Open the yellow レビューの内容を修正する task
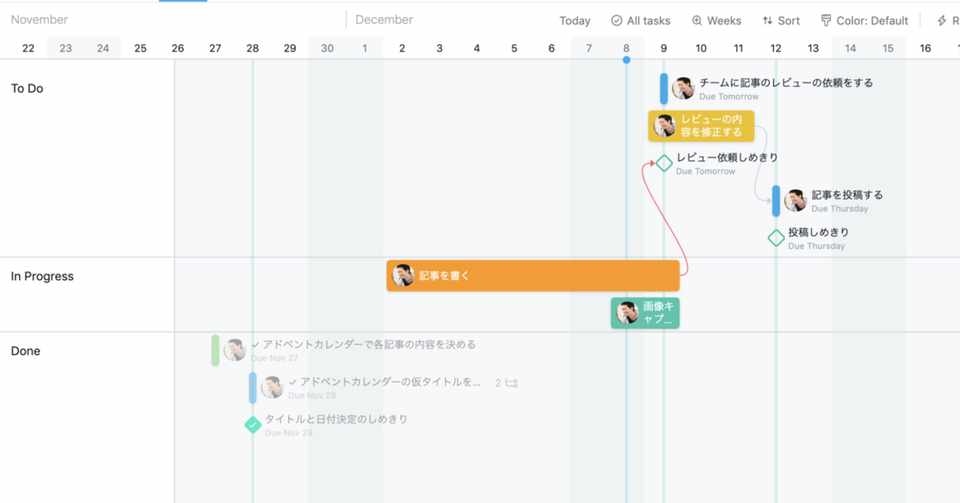 click(701, 126)
